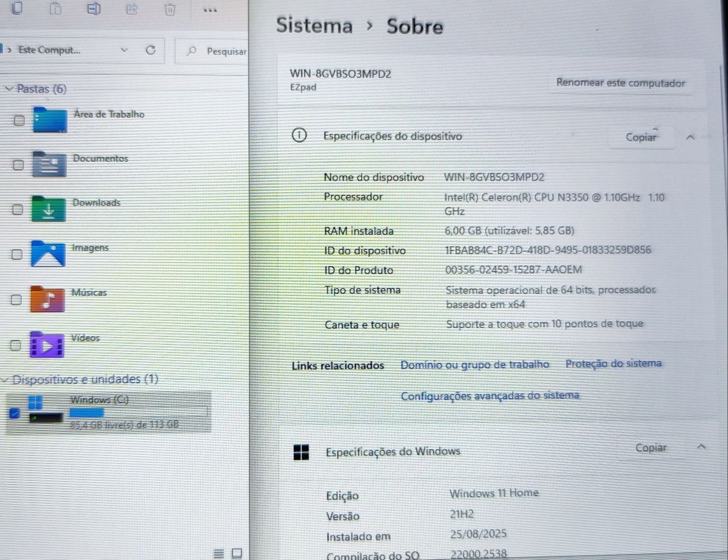Select the version value 21H2
The height and width of the screenshot is (560, 728).
462,513
